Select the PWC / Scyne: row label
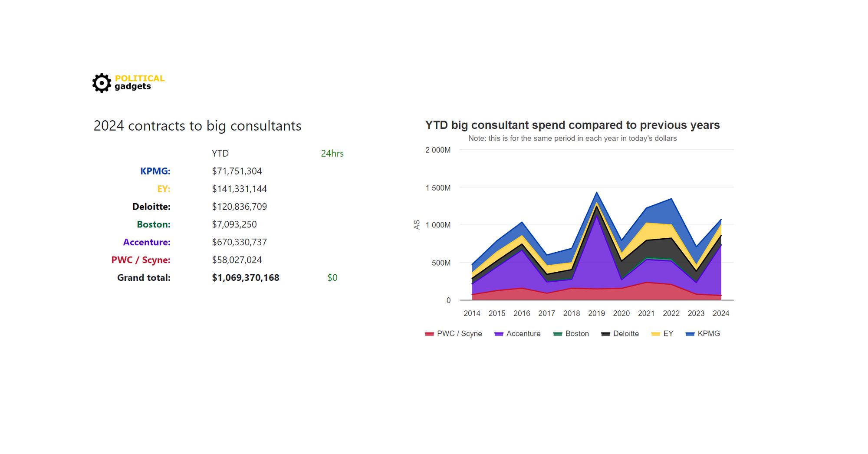This screenshot has height=454, width=868. click(x=141, y=260)
